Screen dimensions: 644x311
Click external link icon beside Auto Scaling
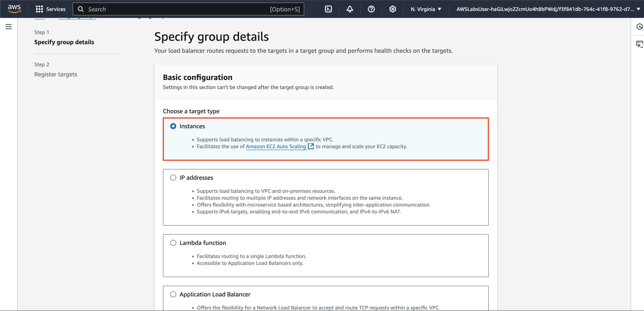point(311,146)
